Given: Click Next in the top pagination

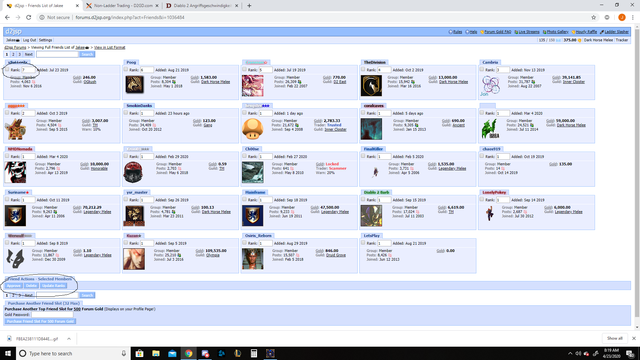Looking at the screenshot, I should click(x=28, y=54).
